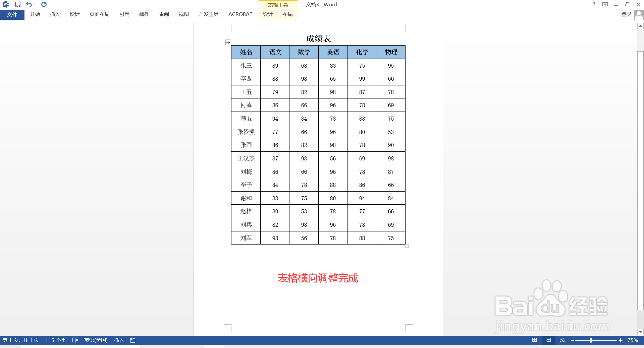Open Customize Quick Access Toolbar dropdown
The height and width of the screenshot is (348, 644).
point(53,5)
